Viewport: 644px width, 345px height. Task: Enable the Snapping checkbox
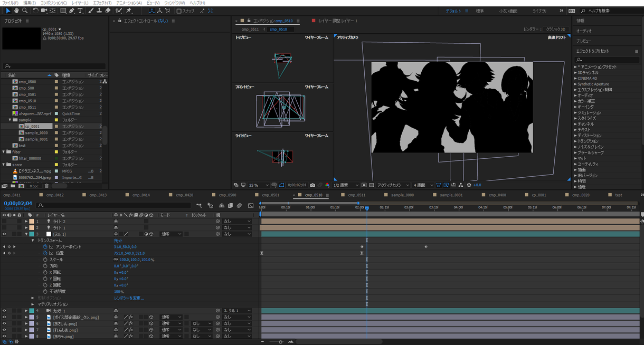pos(179,11)
